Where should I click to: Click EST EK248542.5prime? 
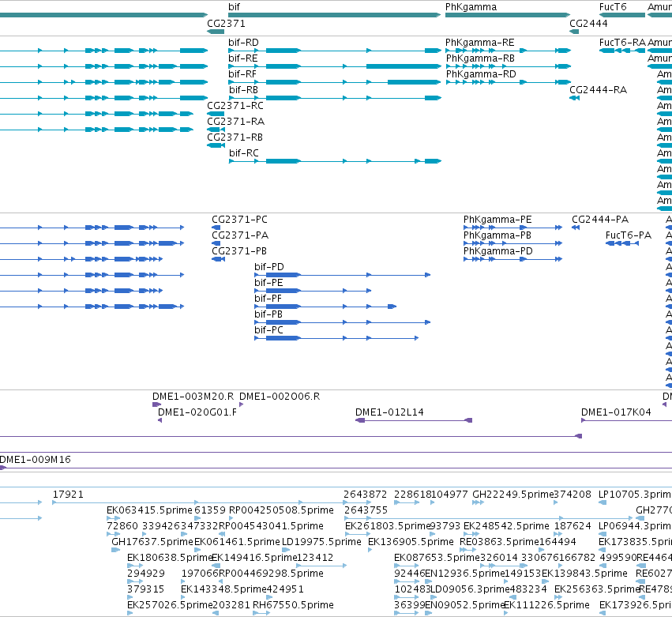point(471,534)
